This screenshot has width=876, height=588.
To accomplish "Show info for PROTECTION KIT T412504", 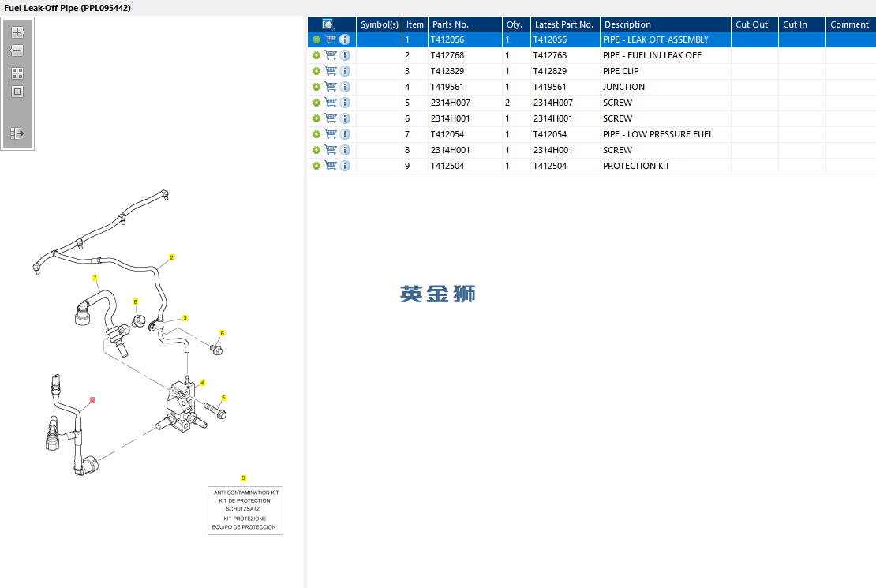I will tap(345, 166).
